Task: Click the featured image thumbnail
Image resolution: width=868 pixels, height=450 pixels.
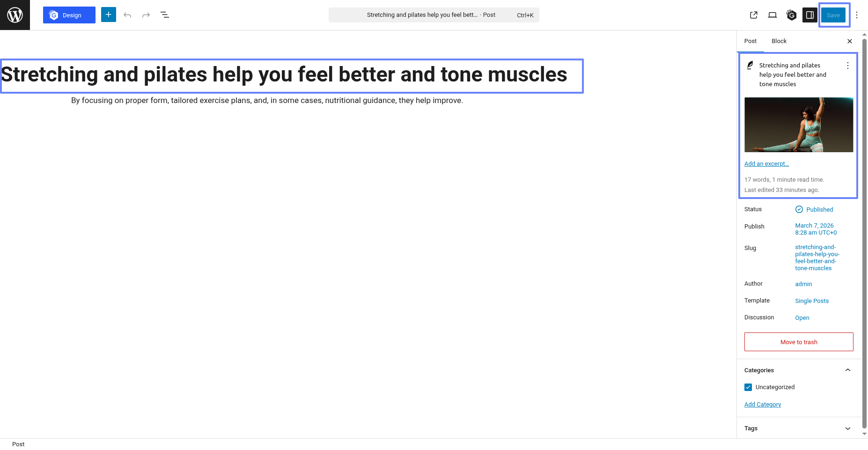Action: pos(799,125)
